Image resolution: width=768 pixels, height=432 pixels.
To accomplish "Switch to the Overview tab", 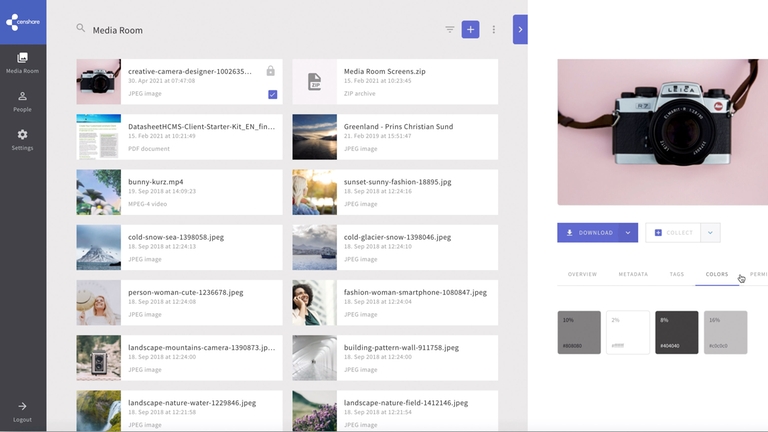I will point(582,274).
